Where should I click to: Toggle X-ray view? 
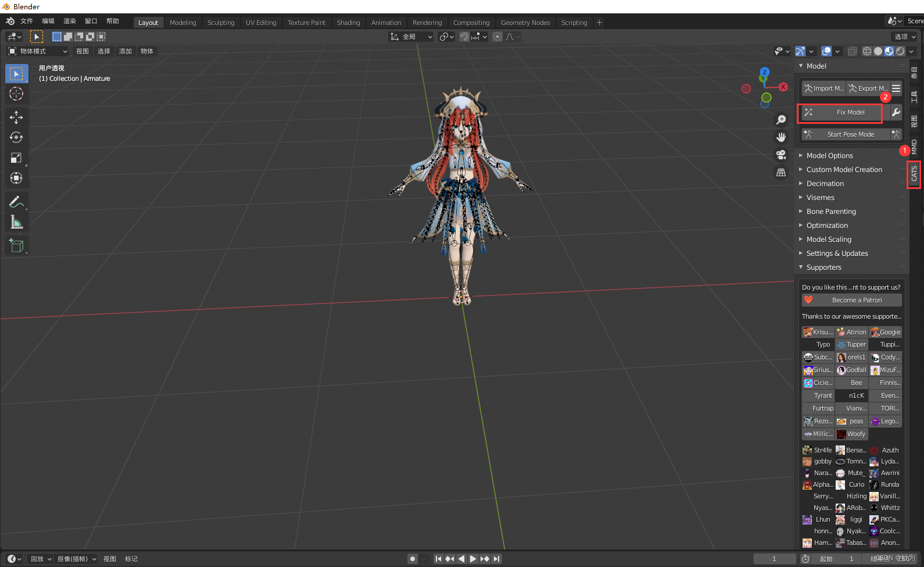click(x=852, y=51)
